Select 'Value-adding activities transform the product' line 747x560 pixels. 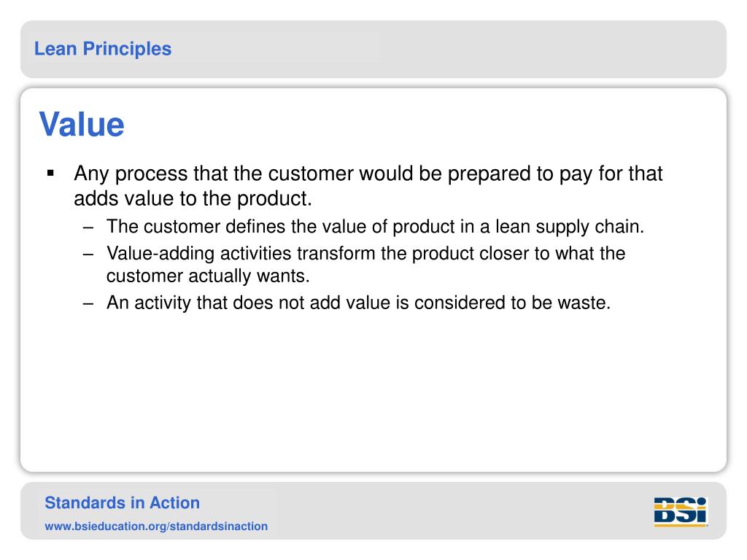coord(366,253)
